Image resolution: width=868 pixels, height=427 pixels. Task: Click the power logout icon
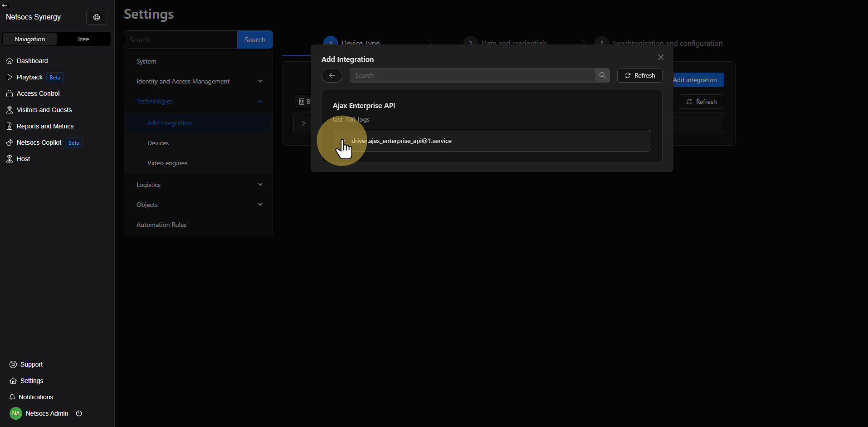click(x=79, y=413)
